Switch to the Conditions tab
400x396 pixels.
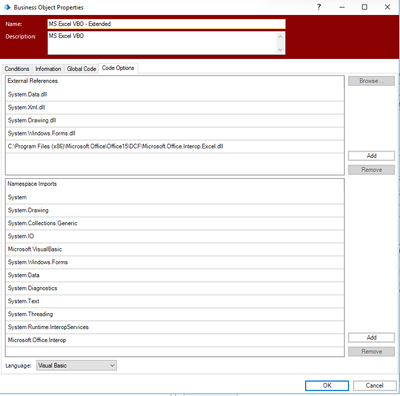17,69
